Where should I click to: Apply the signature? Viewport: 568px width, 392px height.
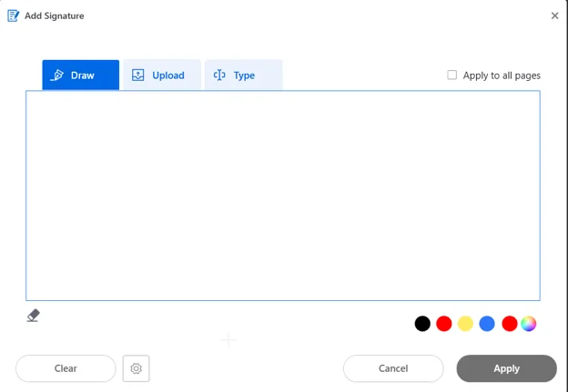[x=506, y=368]
